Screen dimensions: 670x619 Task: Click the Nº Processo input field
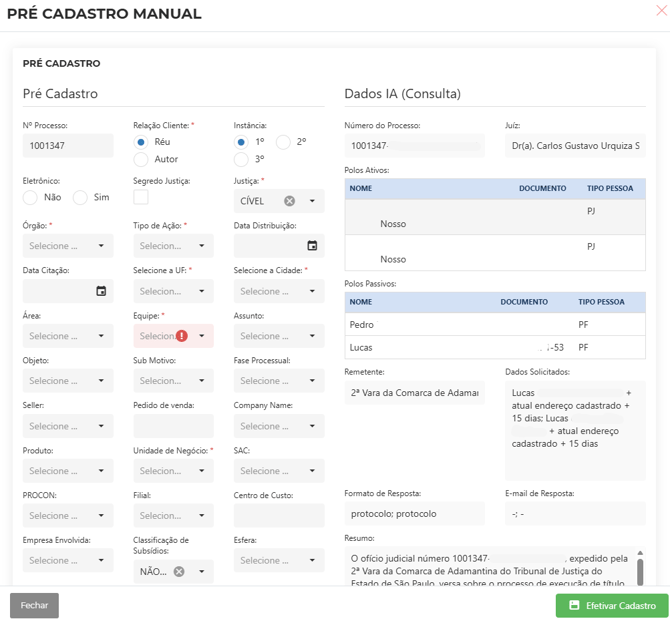68,146
